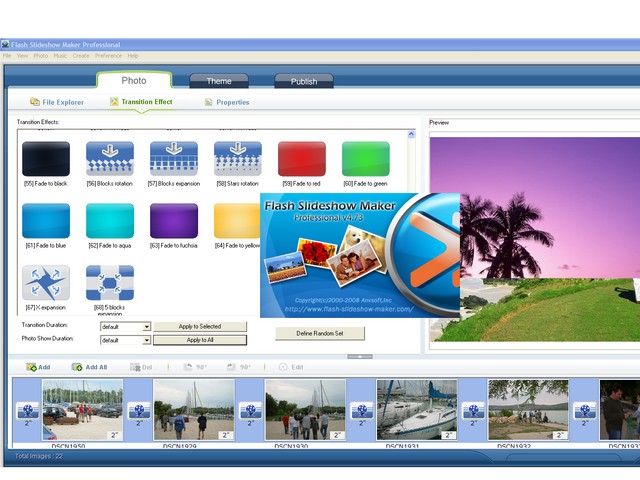Click transition icon before DSCN1931

click(362, 411)
